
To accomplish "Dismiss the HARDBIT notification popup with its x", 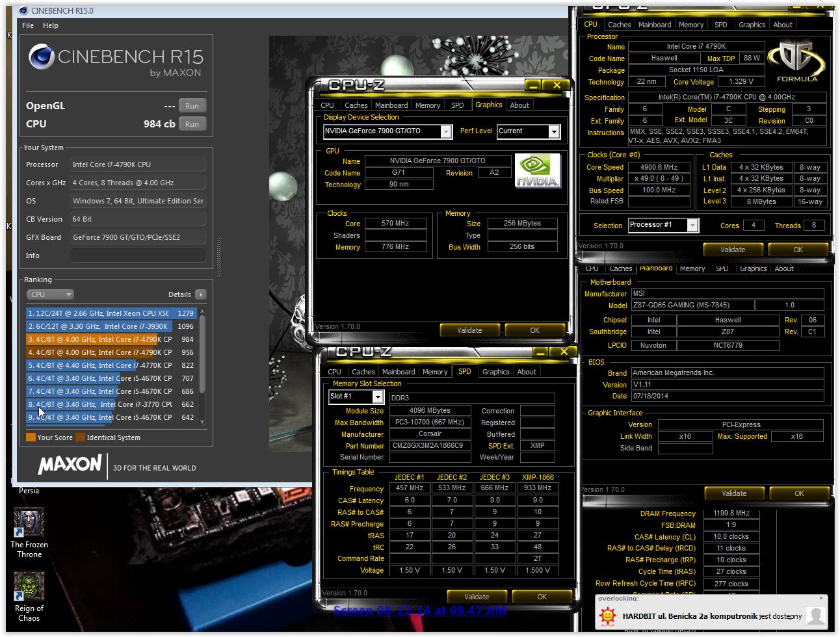I will (x=822, y=598).
